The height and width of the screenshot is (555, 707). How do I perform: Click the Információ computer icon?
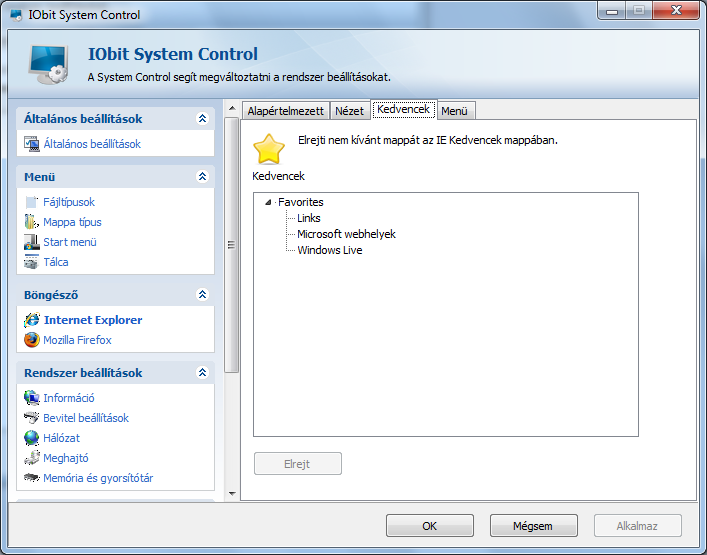(32, 398)
